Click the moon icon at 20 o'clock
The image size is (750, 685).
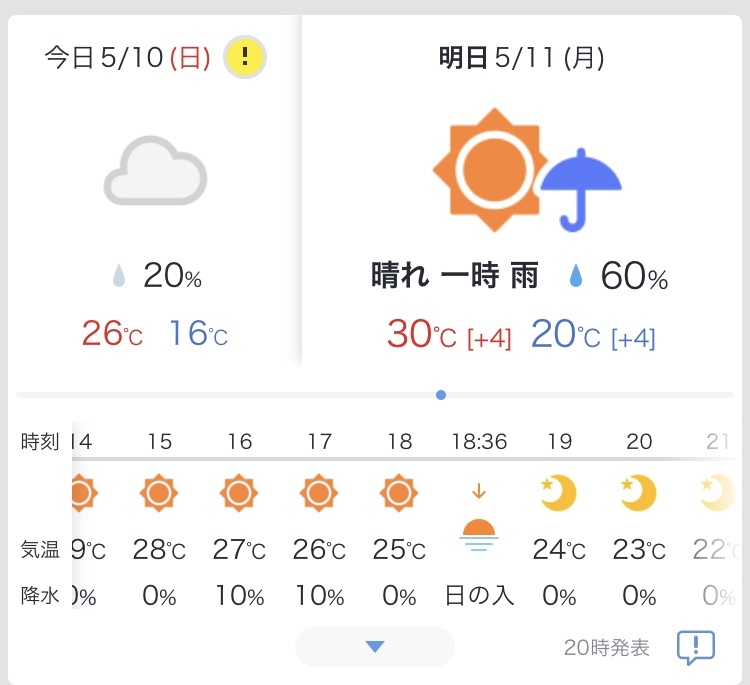pyautogui.click(x=639, y=493)
